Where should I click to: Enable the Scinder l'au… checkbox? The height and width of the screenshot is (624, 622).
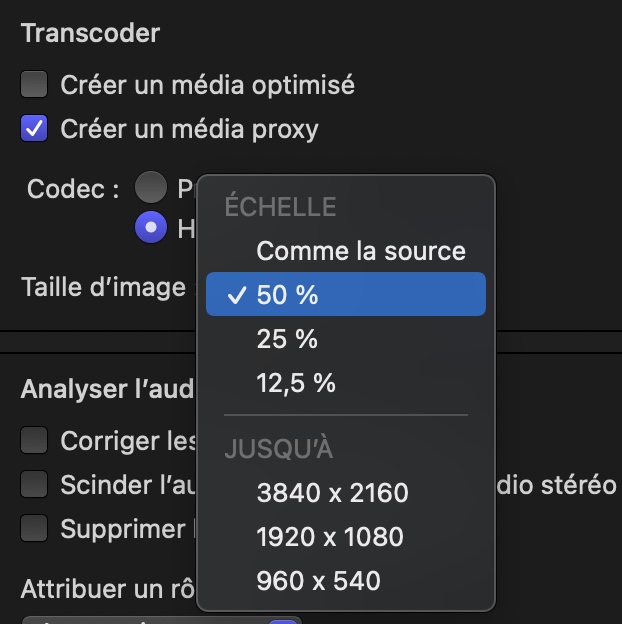point(35,484)
